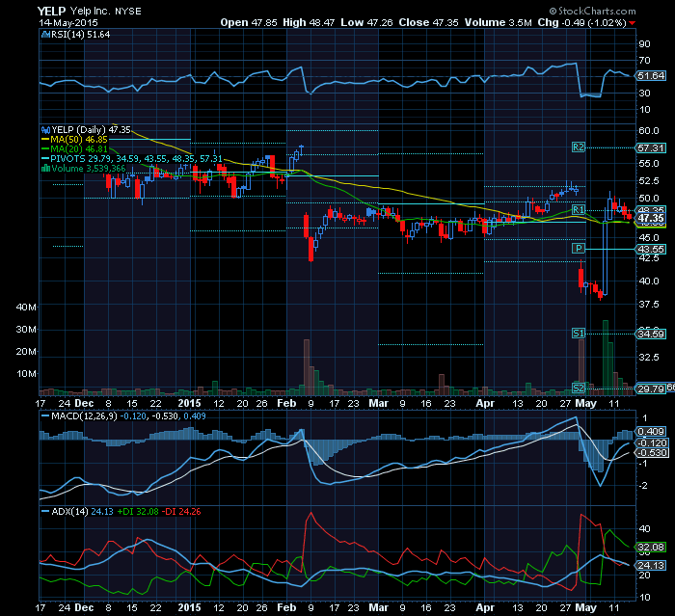
Task: Click the 'Volume 3,539,366' legend text
Action: click(x=89, y=169)
